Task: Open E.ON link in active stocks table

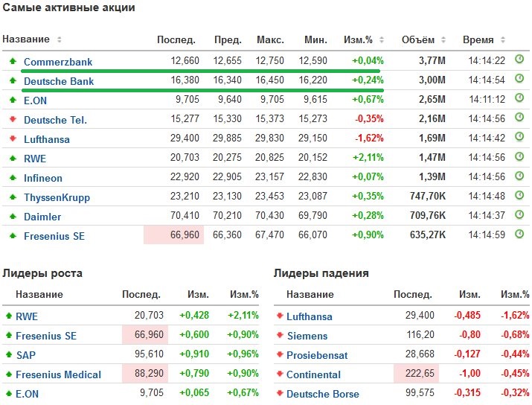Action: [x=35, y=101]
